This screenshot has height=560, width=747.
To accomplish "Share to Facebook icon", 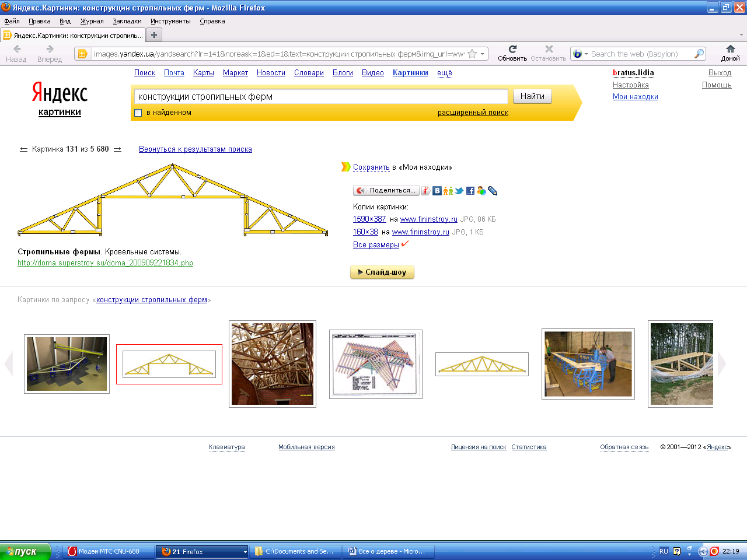I will pos(470,191).
